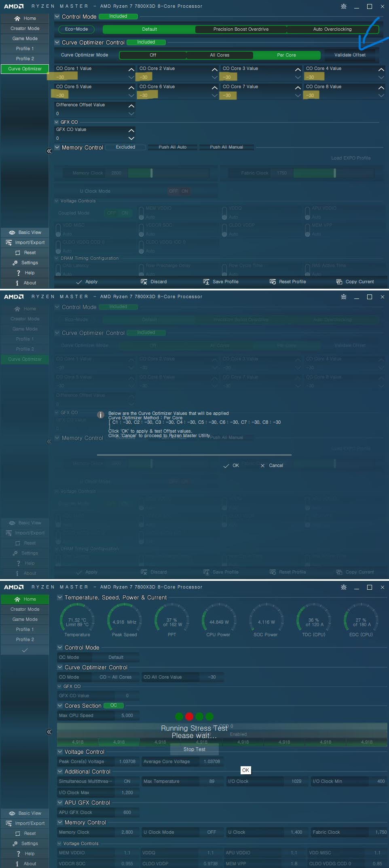
Task: Click Reset in the bottom window sidebar
Action: [25, 833]
